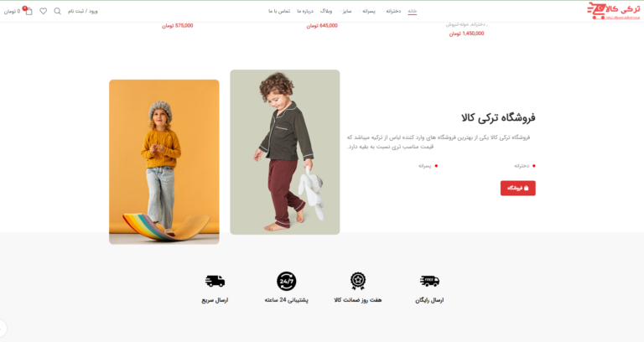Select the خانه menu item

click(x=413, y=11)
